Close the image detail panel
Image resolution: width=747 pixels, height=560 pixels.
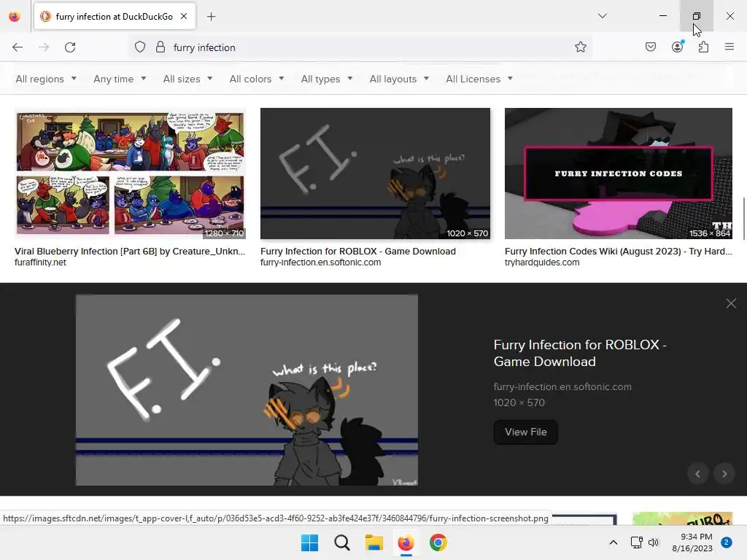[731, 303]
